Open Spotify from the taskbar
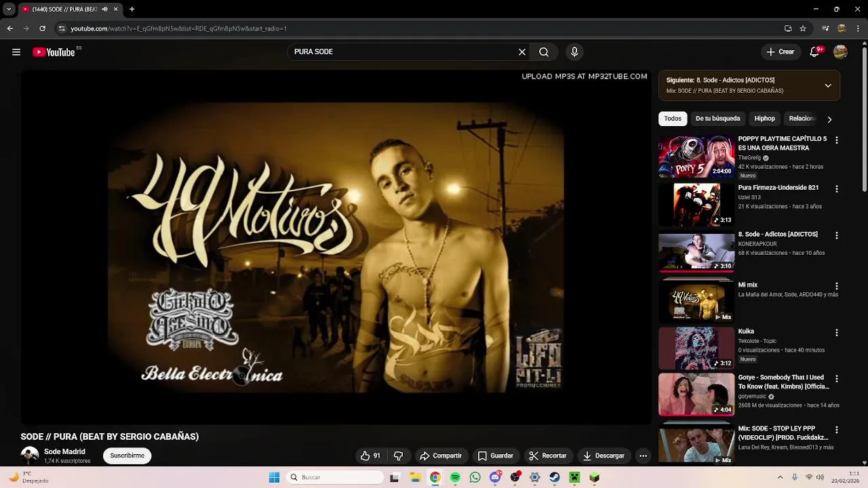This screenshot has width=868, height=488. pos(455,477)
